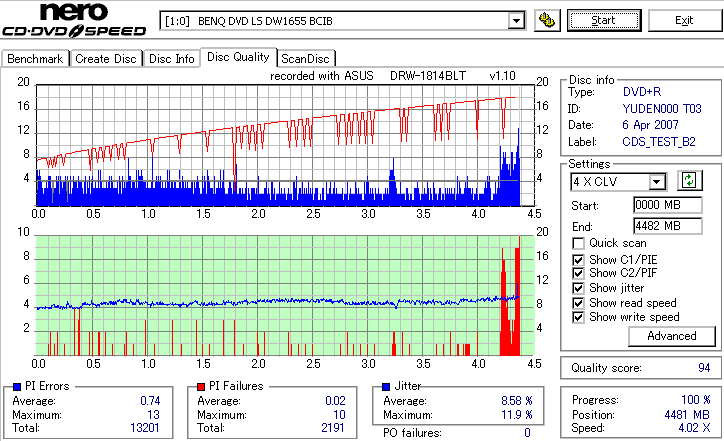Open the BENQ drive selection dropdown
Image resolution: width=724 pixels, height=441 pixels.
click(x=516, y=21)
